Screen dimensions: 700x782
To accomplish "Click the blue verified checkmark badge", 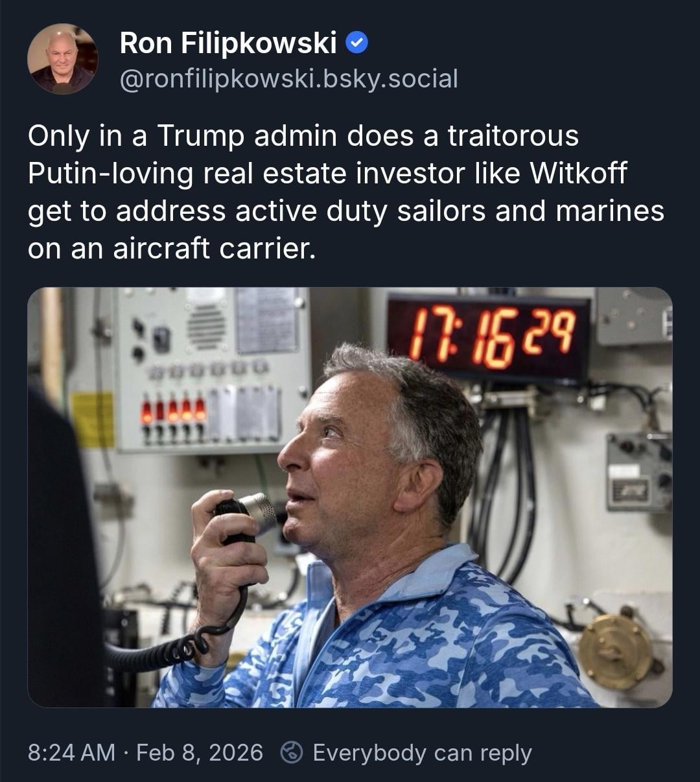I will 357,43.
